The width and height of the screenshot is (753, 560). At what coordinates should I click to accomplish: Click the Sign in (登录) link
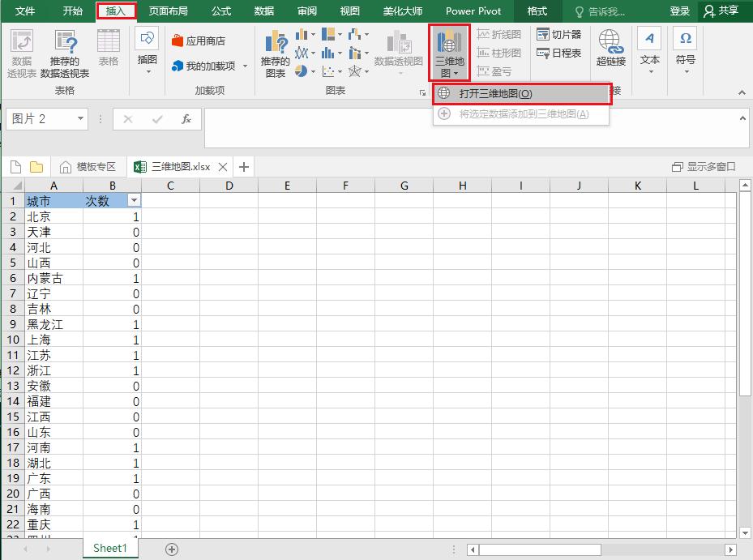pyautogui.click(x=679, y=11)
